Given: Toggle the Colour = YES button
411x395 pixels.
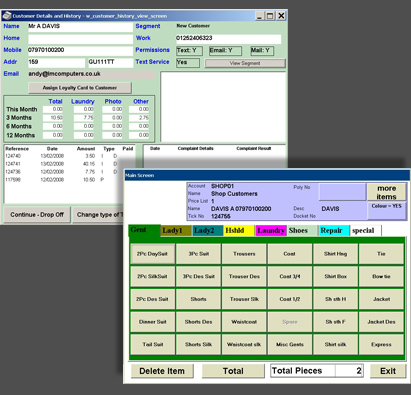Looking at the screenshot, I should pyautogui.click(x=387, y=211).
